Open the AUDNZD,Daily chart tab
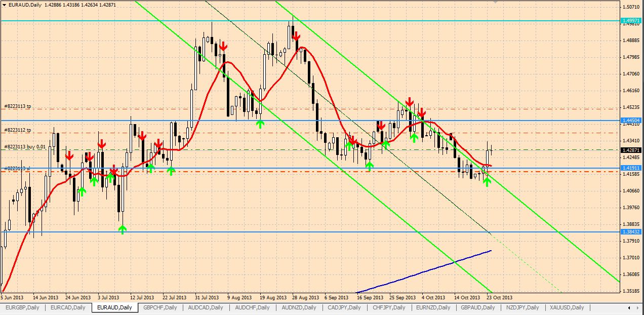The image size is (644, 315). point(298,307)
